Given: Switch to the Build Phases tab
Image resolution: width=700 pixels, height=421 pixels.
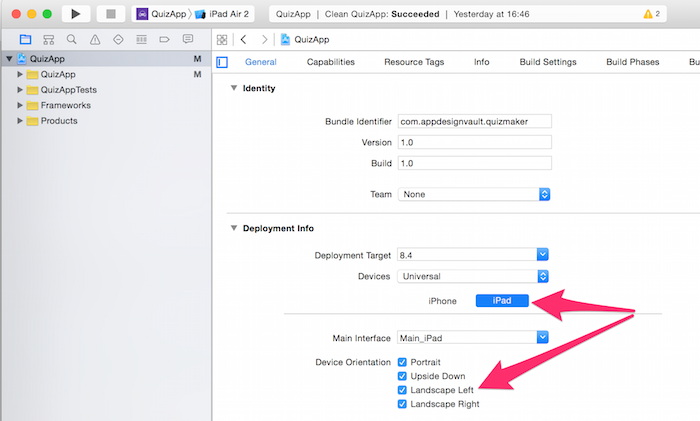Looking at the screenshot, I should click(633, 62).
